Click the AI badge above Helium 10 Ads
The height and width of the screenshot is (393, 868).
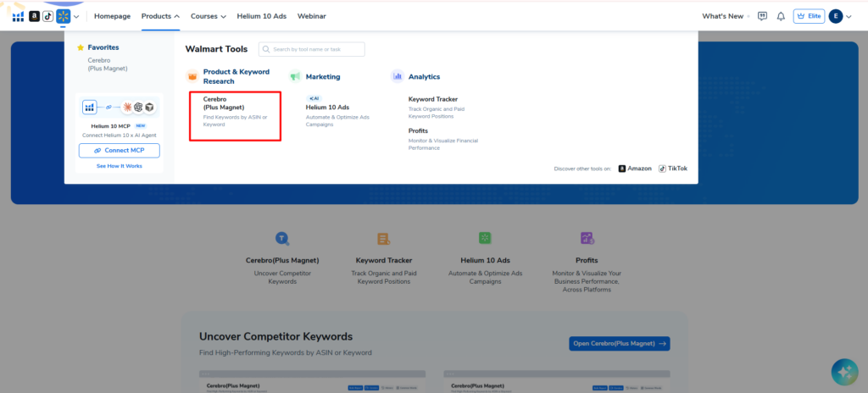[x=314, y=98]
